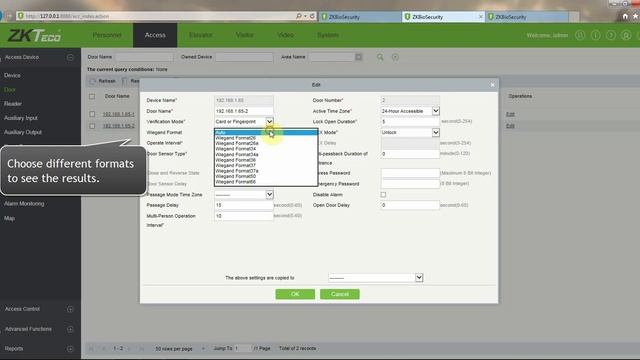Confirm the Edit dialog with OK

(x=295, y=294)
